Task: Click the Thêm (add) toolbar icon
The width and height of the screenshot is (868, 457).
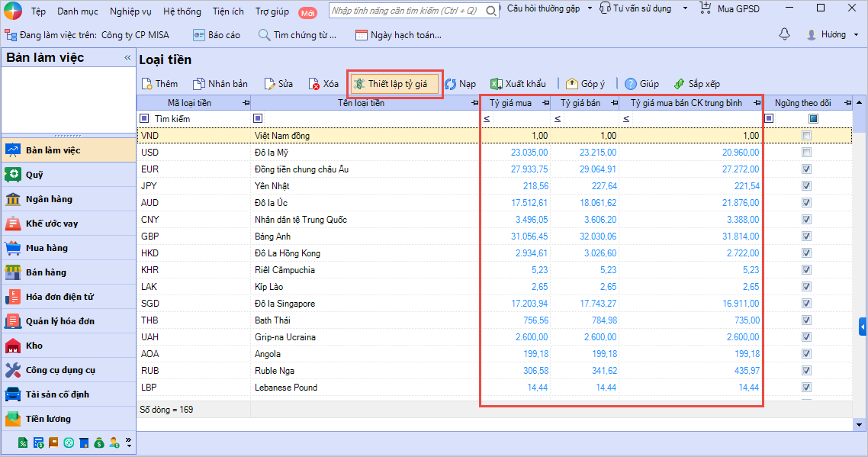Action: coord(146,84)
